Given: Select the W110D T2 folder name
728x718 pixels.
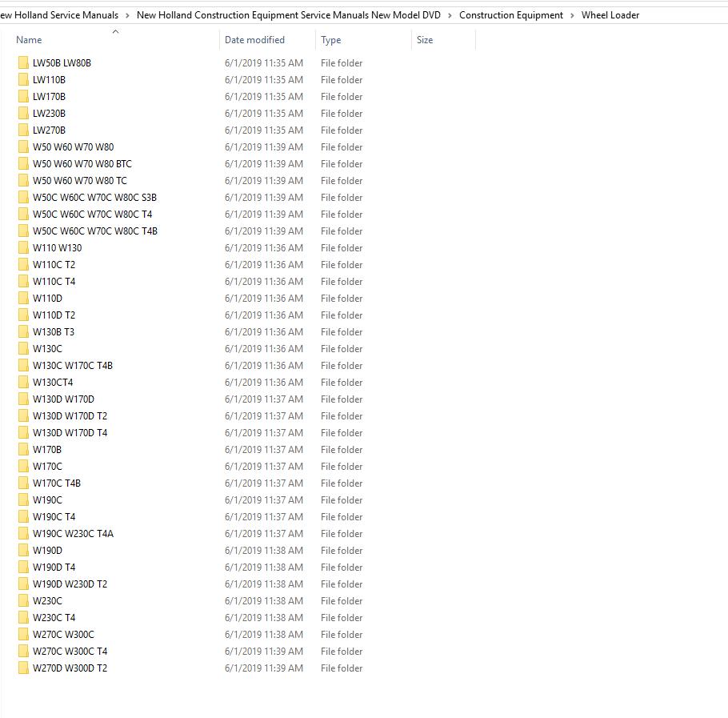Looking at the screenshot, I should click(x=54, y=315).
